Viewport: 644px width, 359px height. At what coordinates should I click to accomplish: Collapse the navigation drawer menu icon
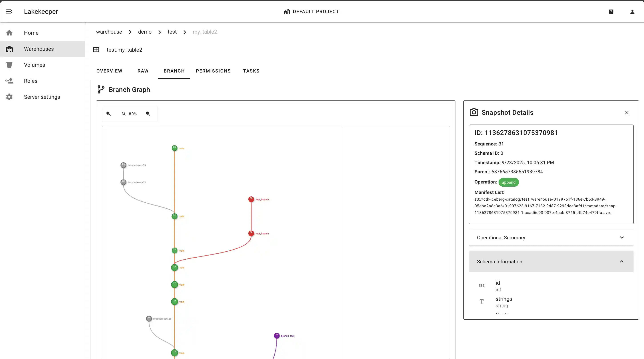(9, 12)
